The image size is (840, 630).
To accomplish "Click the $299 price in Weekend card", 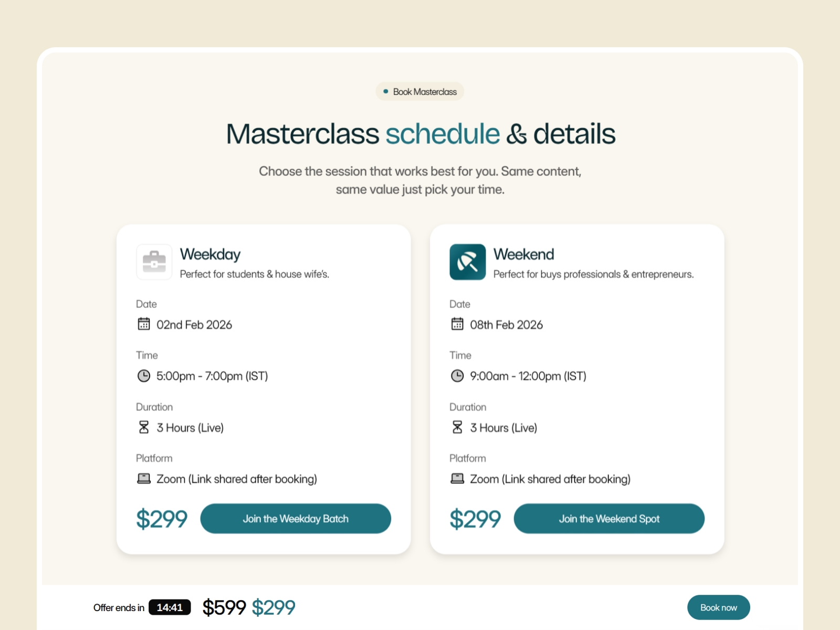I will point(475,519).
